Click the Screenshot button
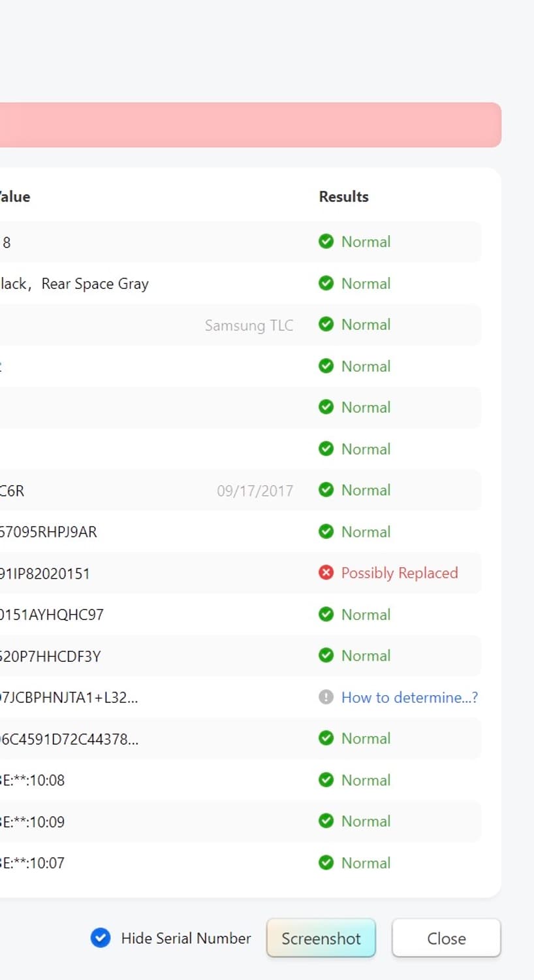This screenshot has width=534, height=980. pos(321,938)
